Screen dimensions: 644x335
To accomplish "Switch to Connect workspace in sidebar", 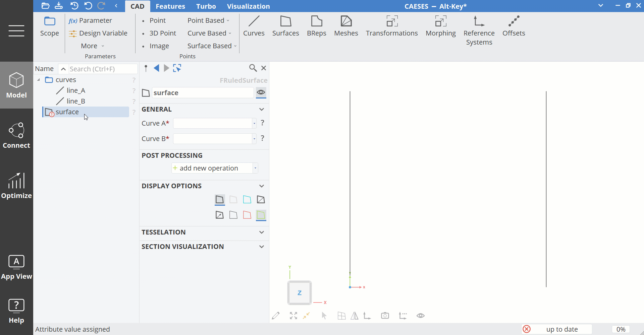I will tap(16, 135).
